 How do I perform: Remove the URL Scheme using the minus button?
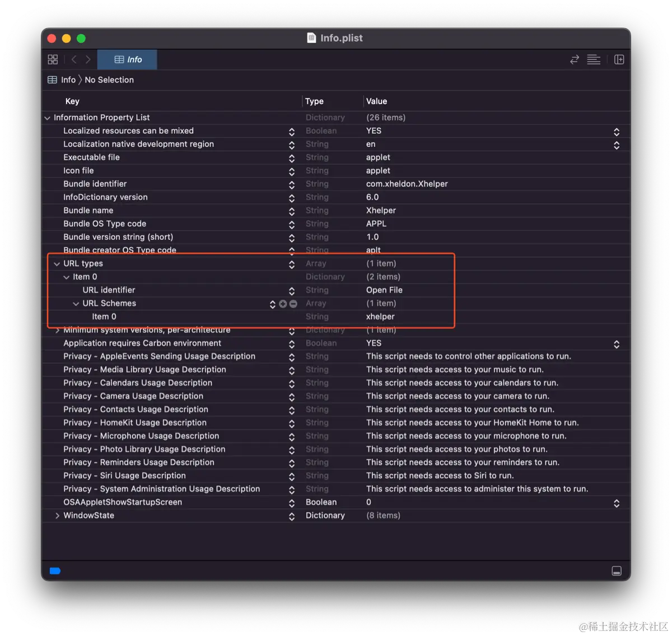click(293, 303)
